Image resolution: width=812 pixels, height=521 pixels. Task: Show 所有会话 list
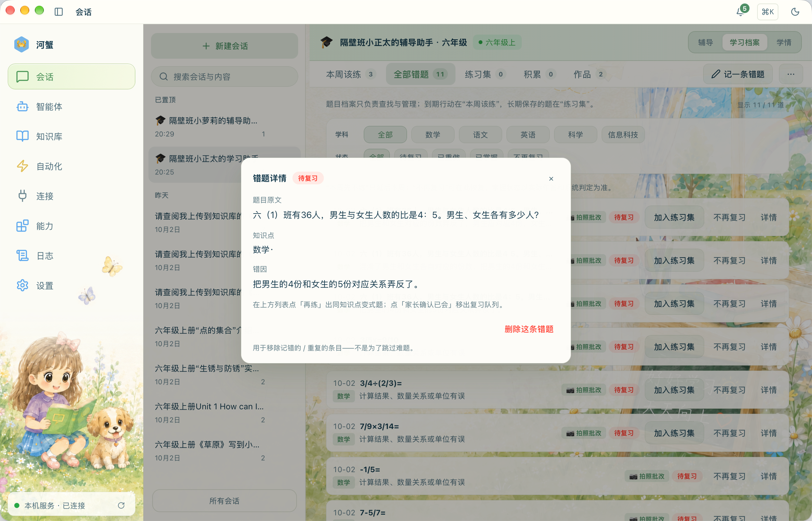pos(224,501)
